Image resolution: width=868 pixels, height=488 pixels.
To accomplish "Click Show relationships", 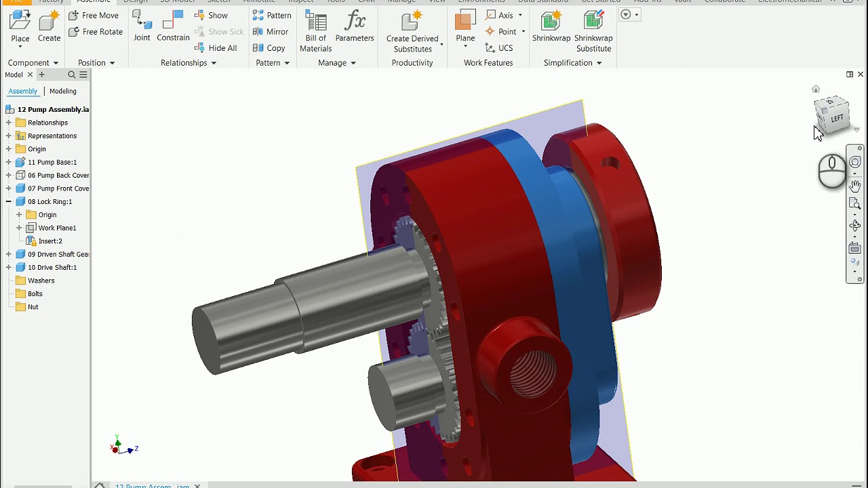I will click(211, 15).
